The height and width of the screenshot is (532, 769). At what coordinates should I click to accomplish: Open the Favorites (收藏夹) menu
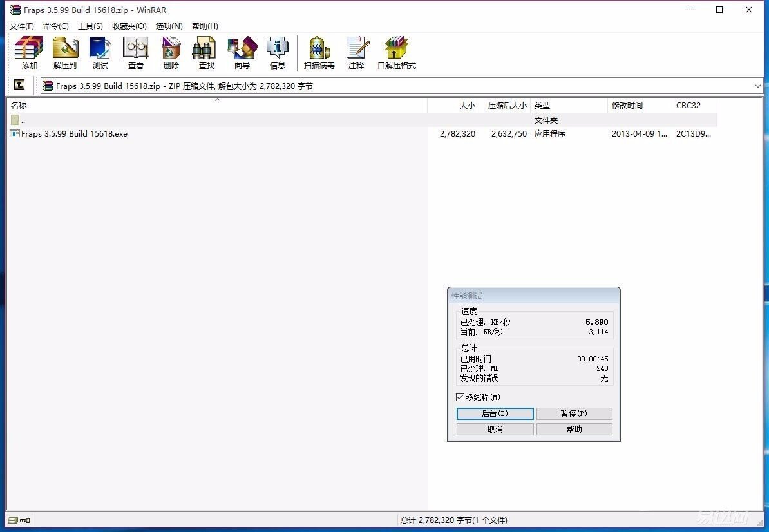tap(129, 26)
